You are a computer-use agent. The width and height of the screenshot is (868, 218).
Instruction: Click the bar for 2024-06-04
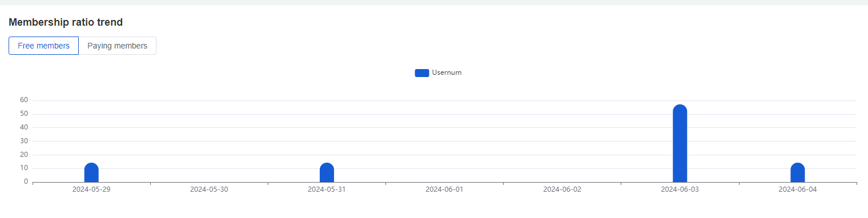click(798, 172)
